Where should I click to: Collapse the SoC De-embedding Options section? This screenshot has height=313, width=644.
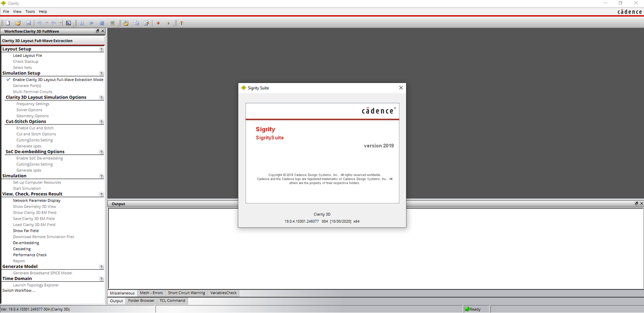101,152
